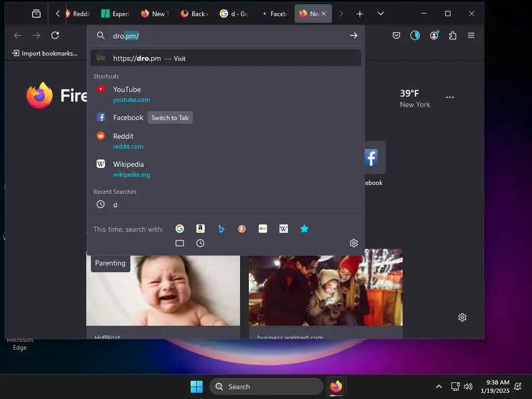Click the address bar text field
The height and width of the screenshot is (399, 532).
225,36
